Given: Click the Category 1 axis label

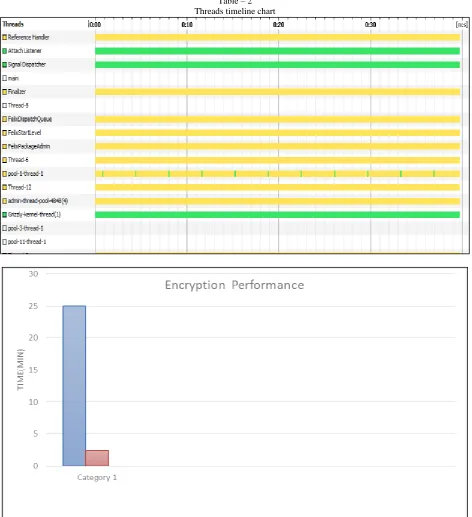Looking at the screenshot, I should point(97,478).
